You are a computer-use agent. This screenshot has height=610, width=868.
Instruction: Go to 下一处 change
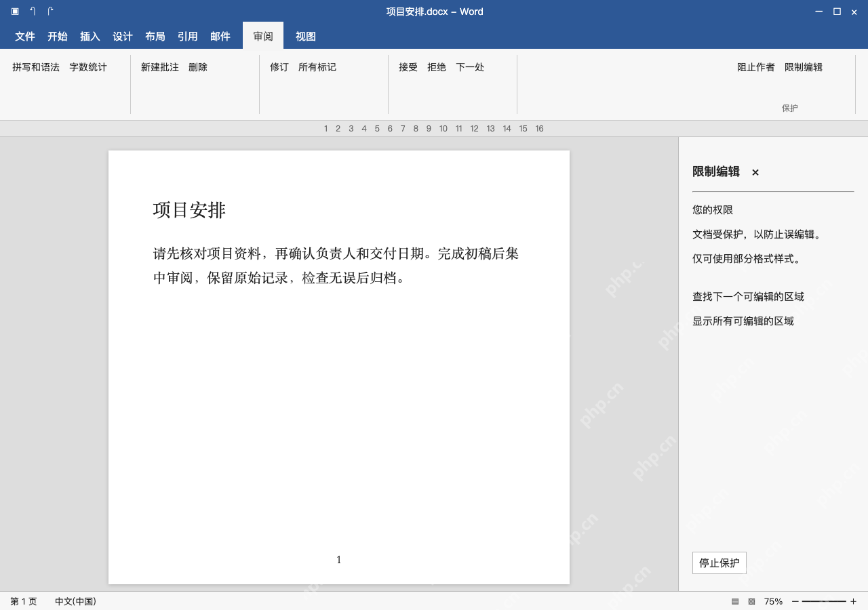pyautogui.click(x=470, y=67)
